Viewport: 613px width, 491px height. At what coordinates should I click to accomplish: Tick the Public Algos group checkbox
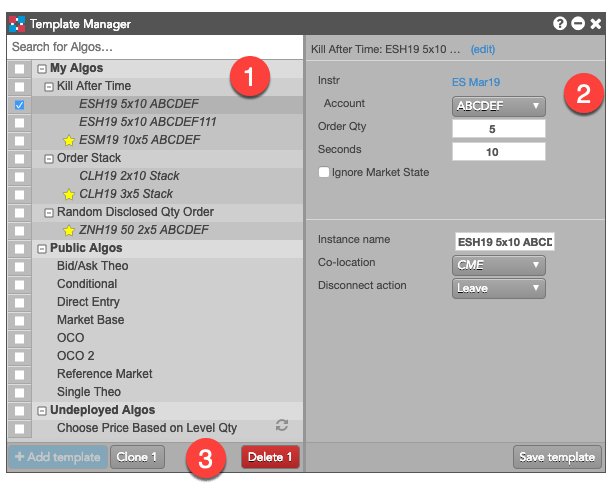click(19, 249)
